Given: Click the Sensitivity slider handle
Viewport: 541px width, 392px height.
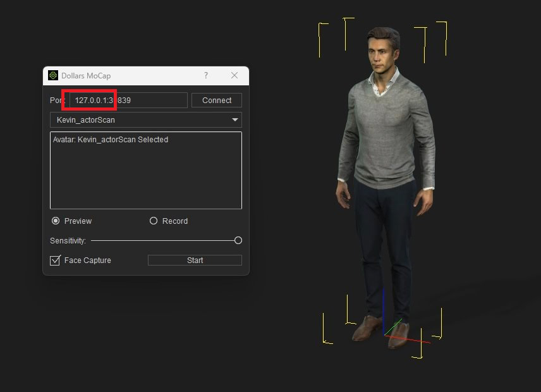Looking at the screenshot, I should point(238,241).
